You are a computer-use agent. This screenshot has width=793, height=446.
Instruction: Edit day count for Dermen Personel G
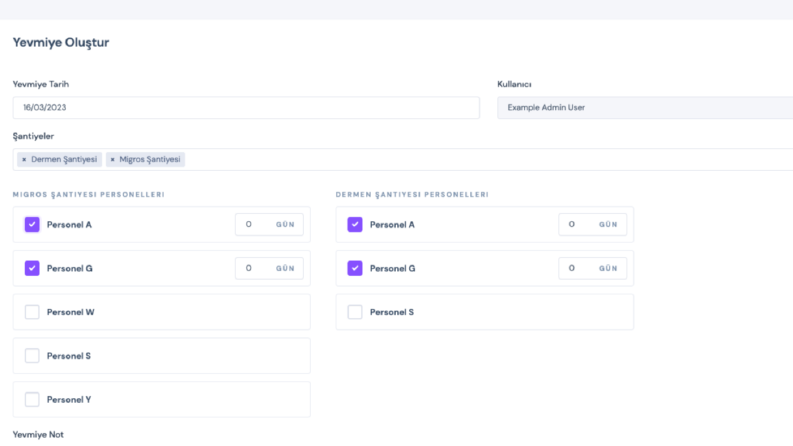592,268
